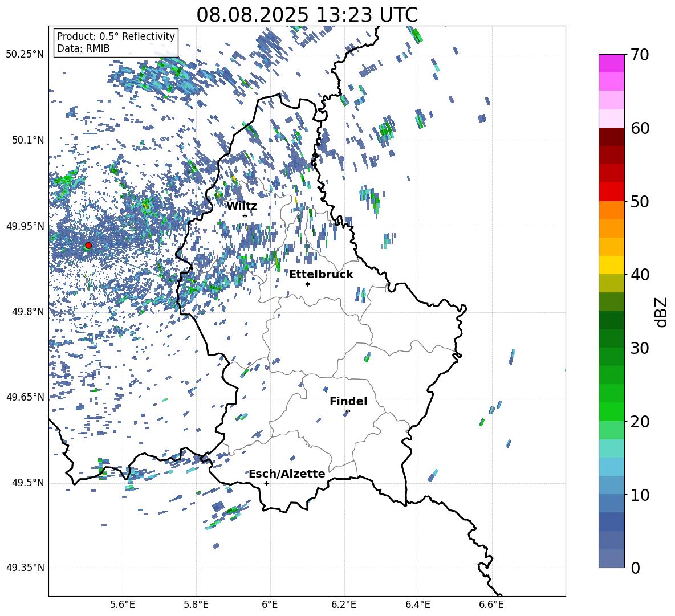Click the Esch/Alzette city label
This screenshot has width=675, height=616.
click(287, 474)
